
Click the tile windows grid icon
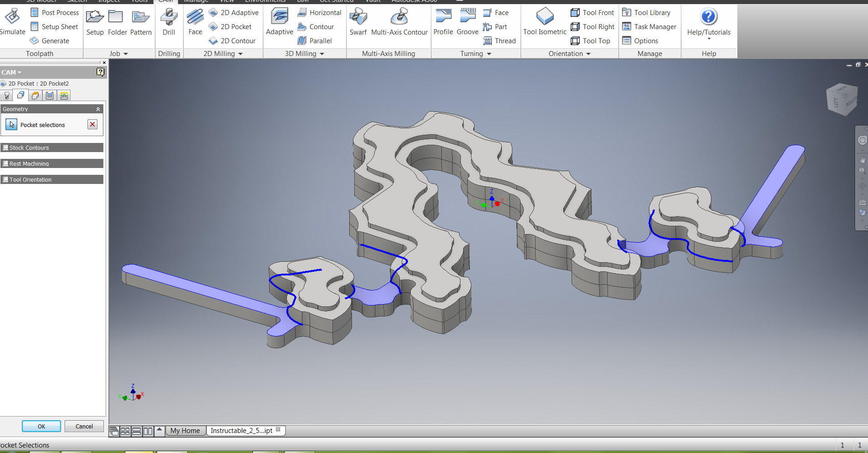(x=125, y=431)
